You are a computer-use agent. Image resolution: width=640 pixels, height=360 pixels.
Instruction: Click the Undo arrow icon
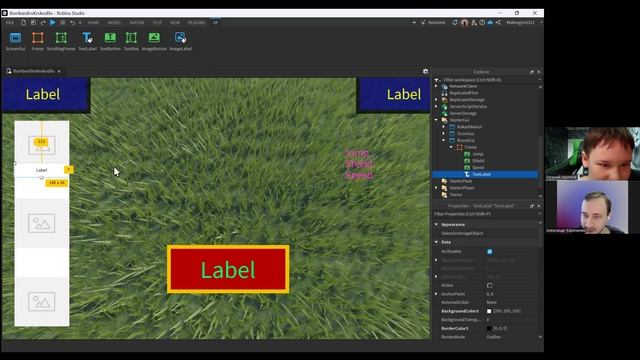pyautogui.click(x=72, y=22)
